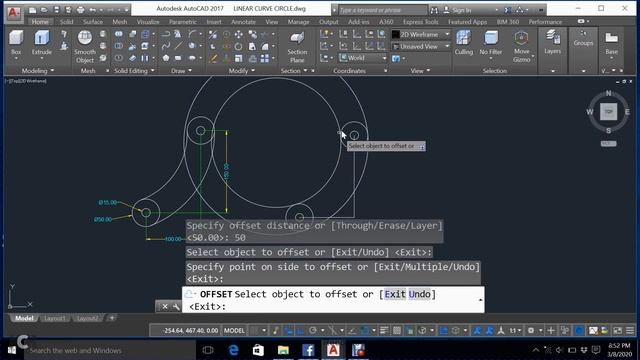
Task: Click the Solid Subtract icon
Action: [x=118, y=46]
